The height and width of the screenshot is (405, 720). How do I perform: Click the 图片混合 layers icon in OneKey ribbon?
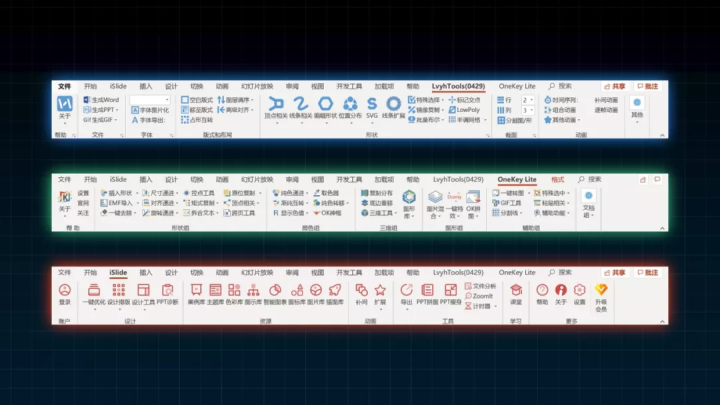tap(435, 197)
